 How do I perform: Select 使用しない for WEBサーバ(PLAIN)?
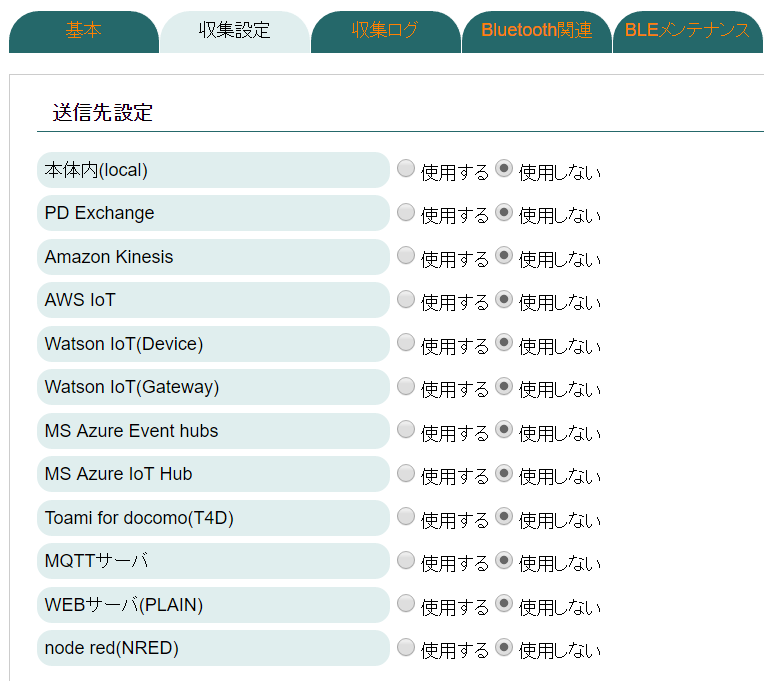point(504,604)
